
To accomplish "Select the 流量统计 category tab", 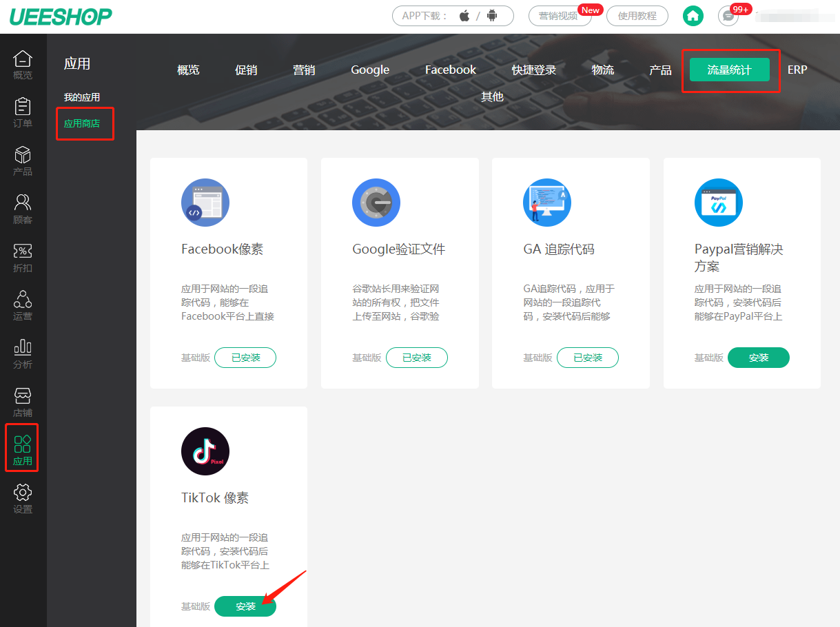I will coord(730,70).
